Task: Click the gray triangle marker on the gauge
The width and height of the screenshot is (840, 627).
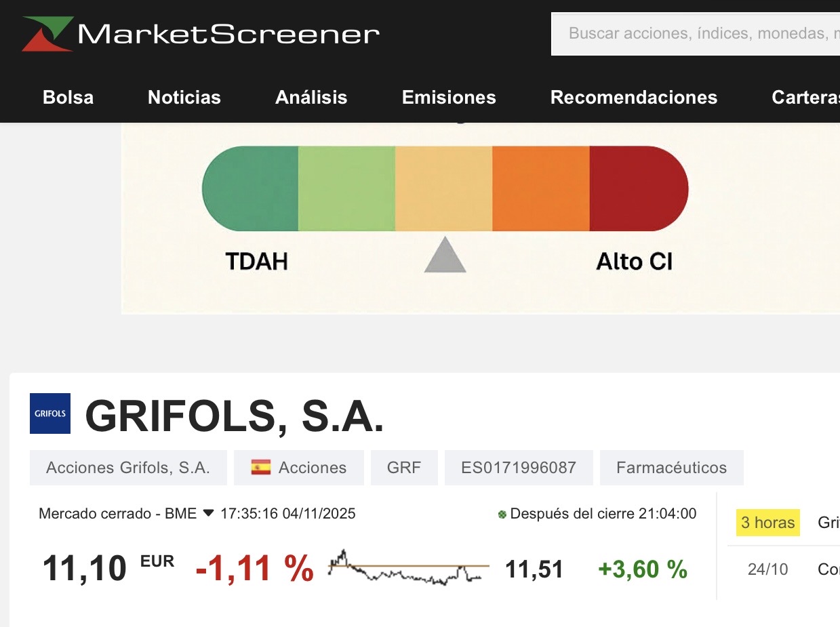Action: 445,258
